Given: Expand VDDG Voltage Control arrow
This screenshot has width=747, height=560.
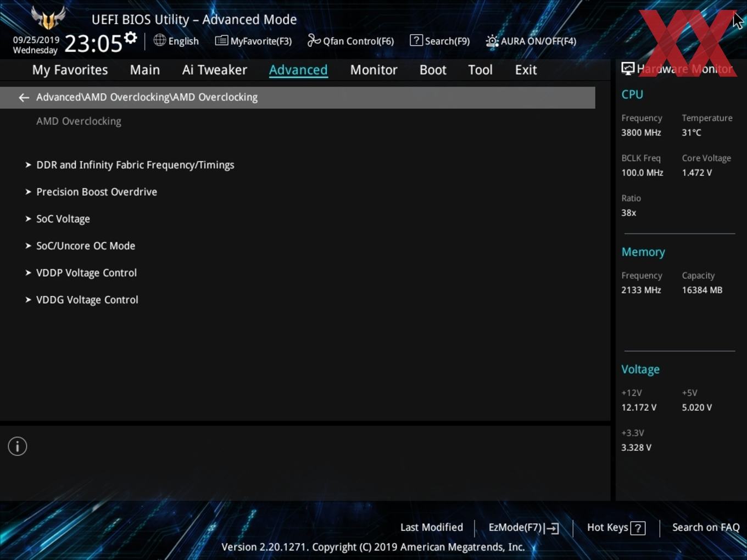Looking at the screenshot, I should 28,299.
